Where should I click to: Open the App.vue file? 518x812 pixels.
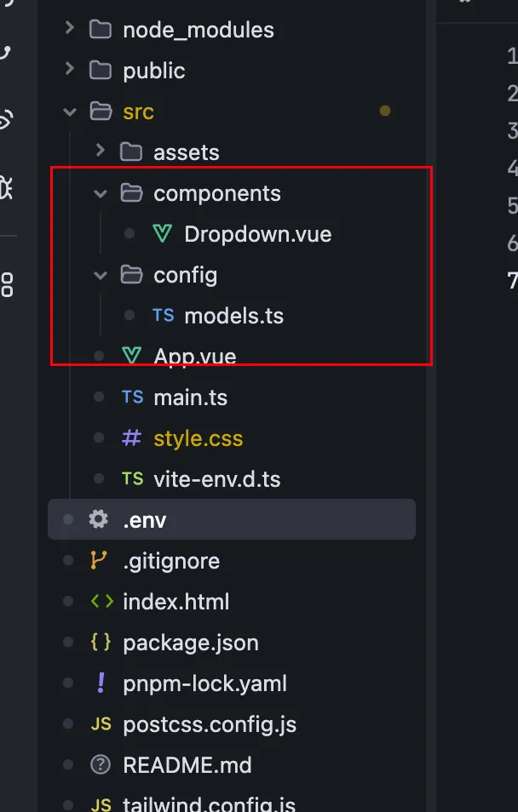(x=194, y=357)
